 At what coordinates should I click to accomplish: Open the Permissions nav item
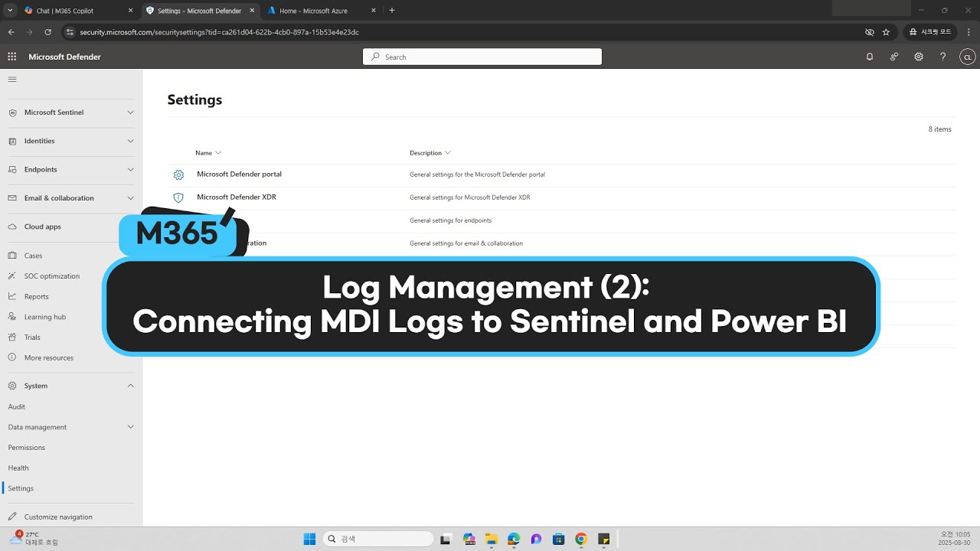coord(27,448)
